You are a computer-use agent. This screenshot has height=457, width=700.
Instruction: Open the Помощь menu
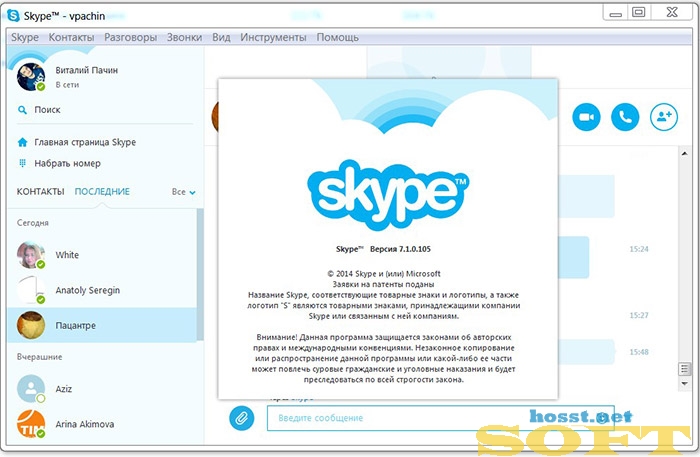(x=338, y=37)
